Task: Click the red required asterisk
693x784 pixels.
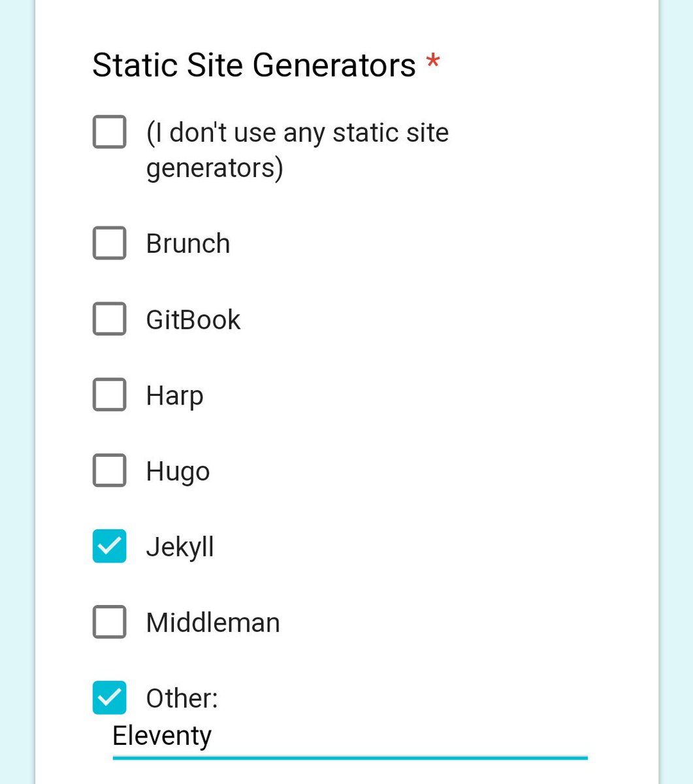Action: pos(432,63)
